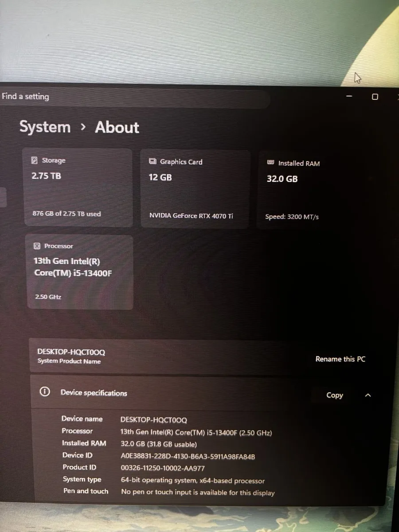Click '32.0 GB (31.8 GB usable)' value
399x532 pixels.
coord(159,444)
